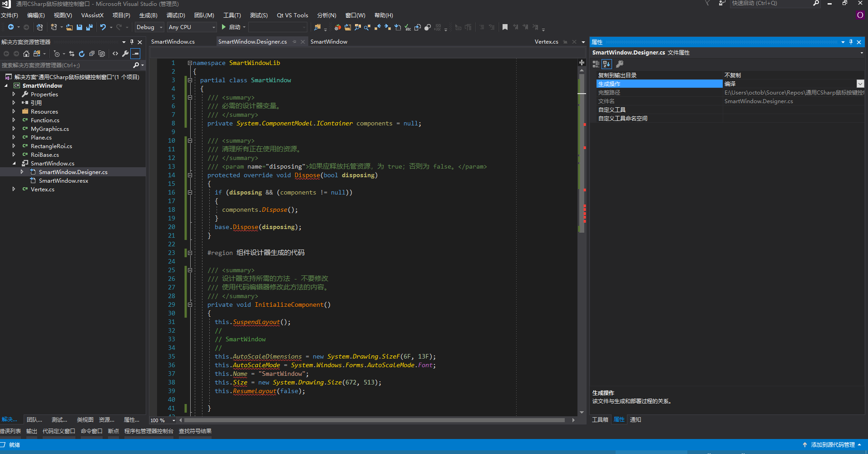Click the View Code icon in Solution Explorer
Screen dimensions: 868x454
pyautogui.click(x=115, y=54)
